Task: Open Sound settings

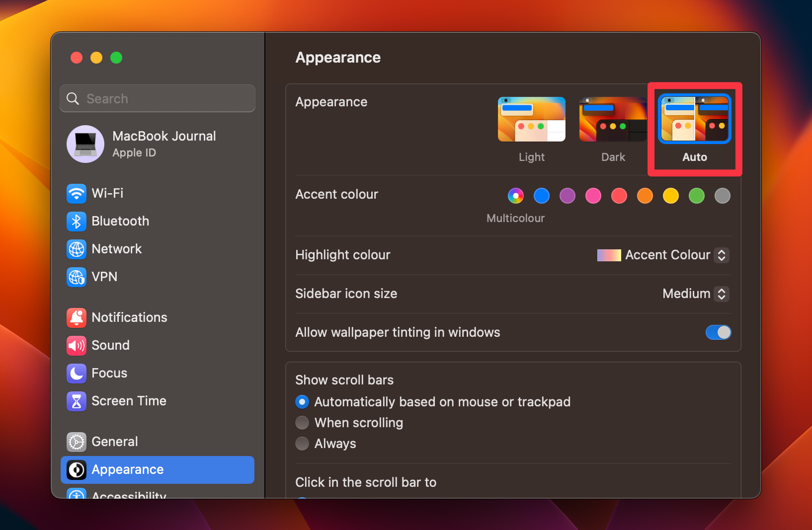Action: click(x=110, y=345)
